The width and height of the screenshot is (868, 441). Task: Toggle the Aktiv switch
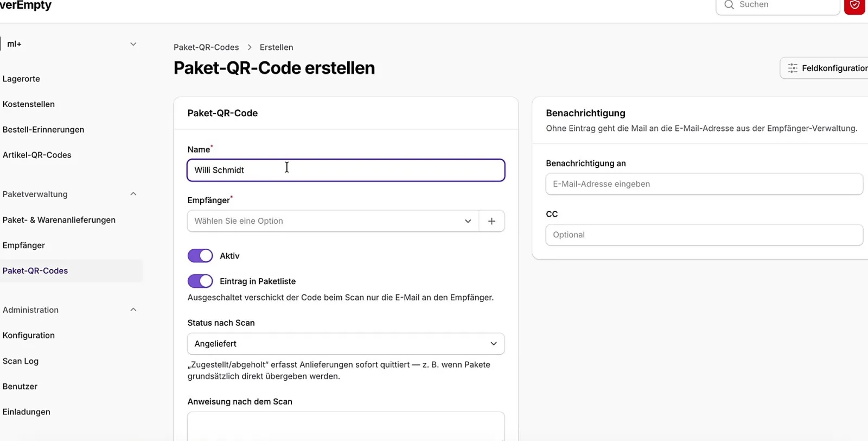point(200,256)
